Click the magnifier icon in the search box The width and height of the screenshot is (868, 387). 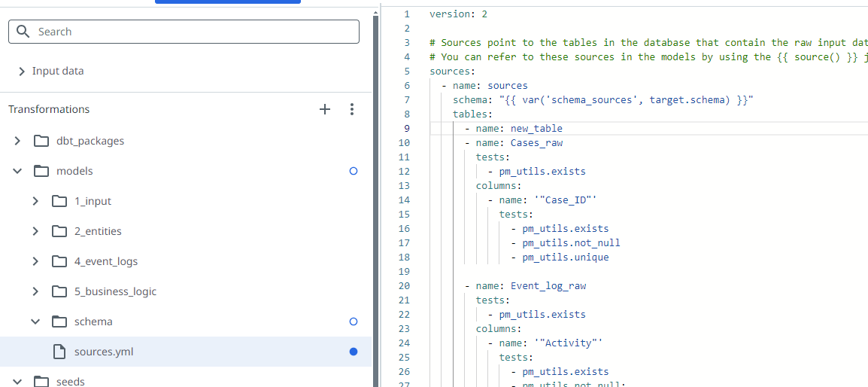click(23, 32)
